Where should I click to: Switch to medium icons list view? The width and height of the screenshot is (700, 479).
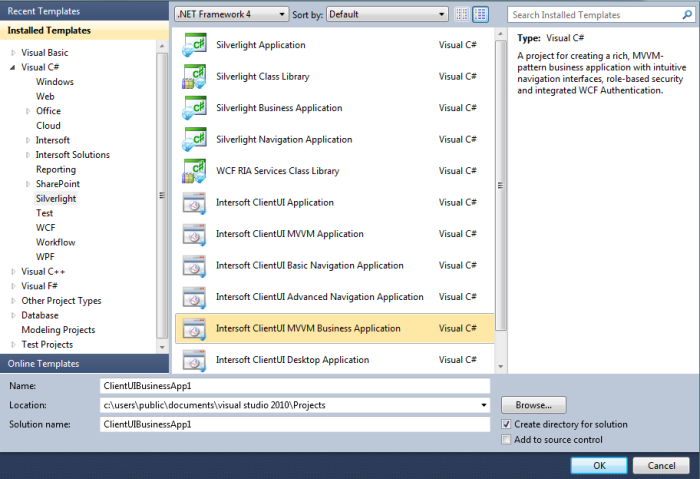click(480, 14)
